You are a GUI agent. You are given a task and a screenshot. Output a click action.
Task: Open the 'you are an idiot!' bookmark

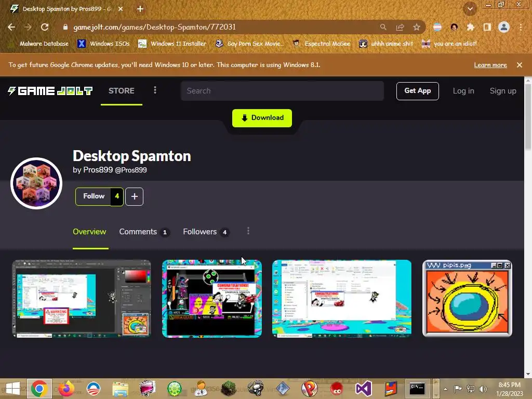pyautogui.click(x=449, y=44)
